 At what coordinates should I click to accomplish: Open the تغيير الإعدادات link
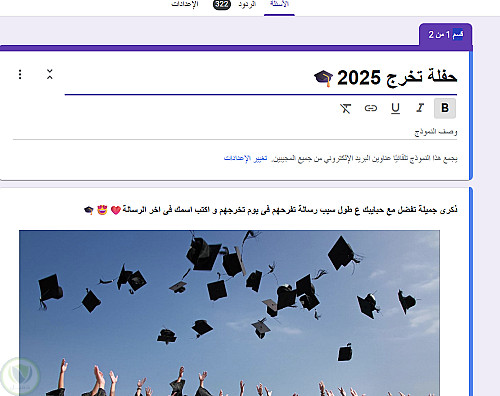(245, 158)
